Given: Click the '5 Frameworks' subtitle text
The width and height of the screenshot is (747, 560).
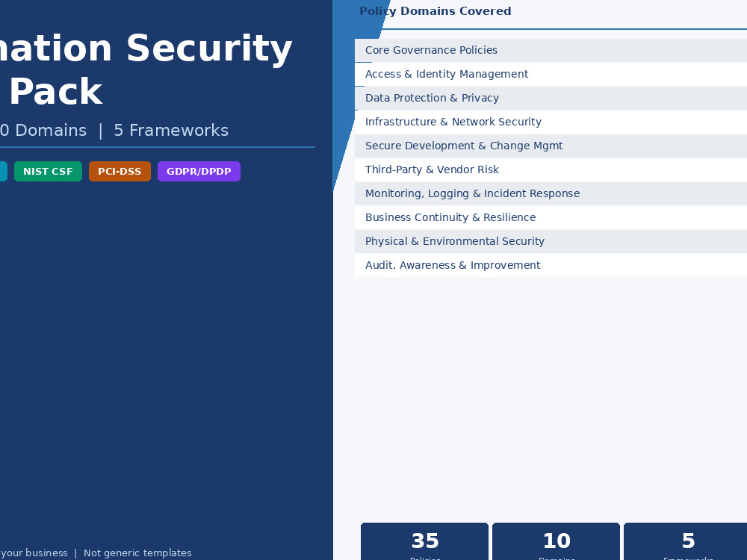Looking at the screenshot, I should coord(171,131).
